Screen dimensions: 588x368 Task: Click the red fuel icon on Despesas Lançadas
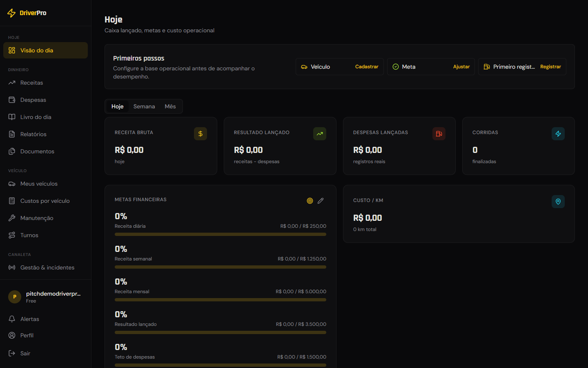pos(439,134)
